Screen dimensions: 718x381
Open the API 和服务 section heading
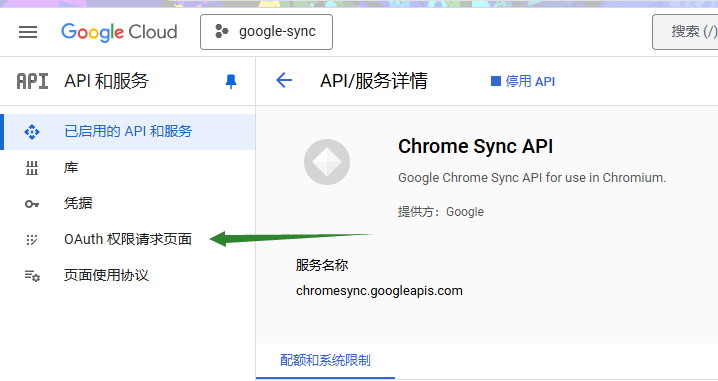[107, 81]
